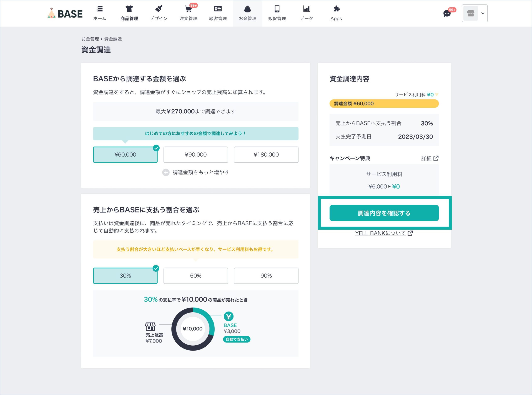Open chat notifications speech bubble

click(x=447, y=14)
